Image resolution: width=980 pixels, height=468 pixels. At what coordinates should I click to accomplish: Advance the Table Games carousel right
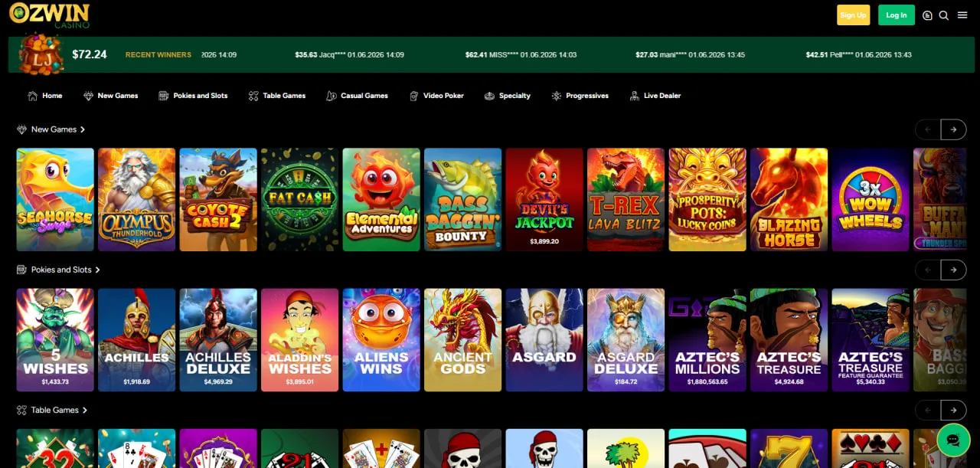click(x=953, y=410)
